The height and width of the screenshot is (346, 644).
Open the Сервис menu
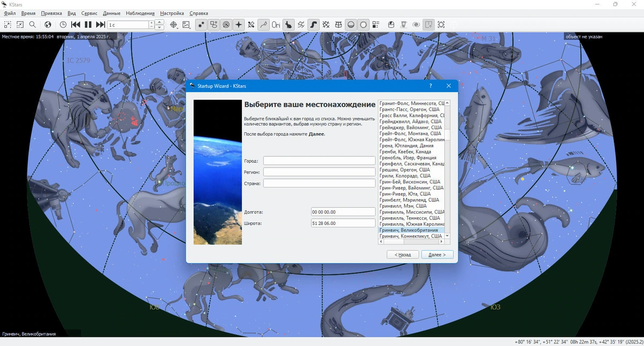point(89,13)
